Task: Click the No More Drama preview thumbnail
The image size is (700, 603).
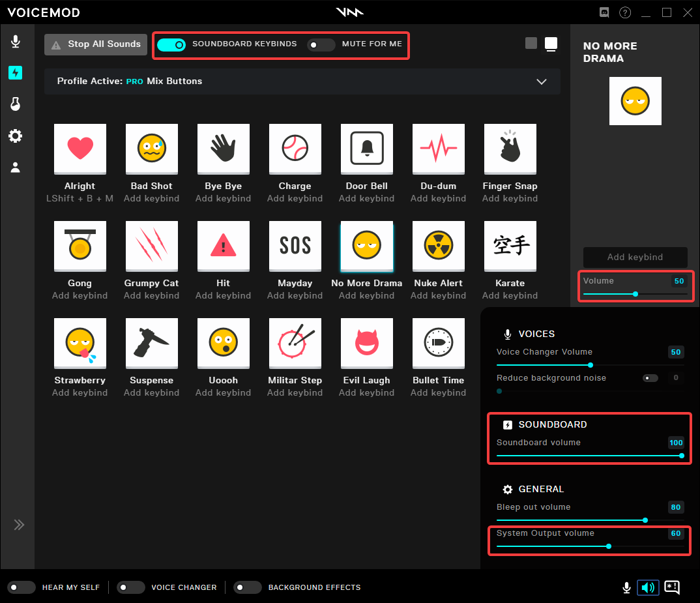Action: (x=635, y=101)
